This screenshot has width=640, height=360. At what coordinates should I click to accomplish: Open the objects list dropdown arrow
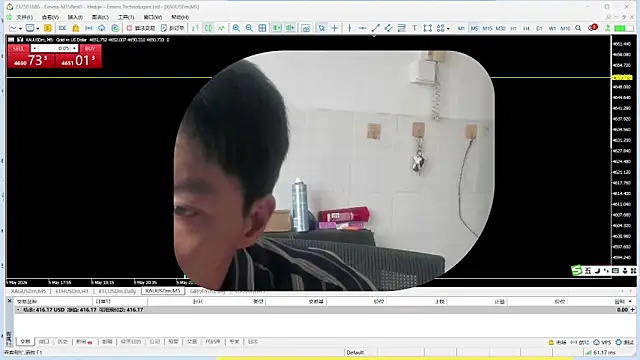448,29
